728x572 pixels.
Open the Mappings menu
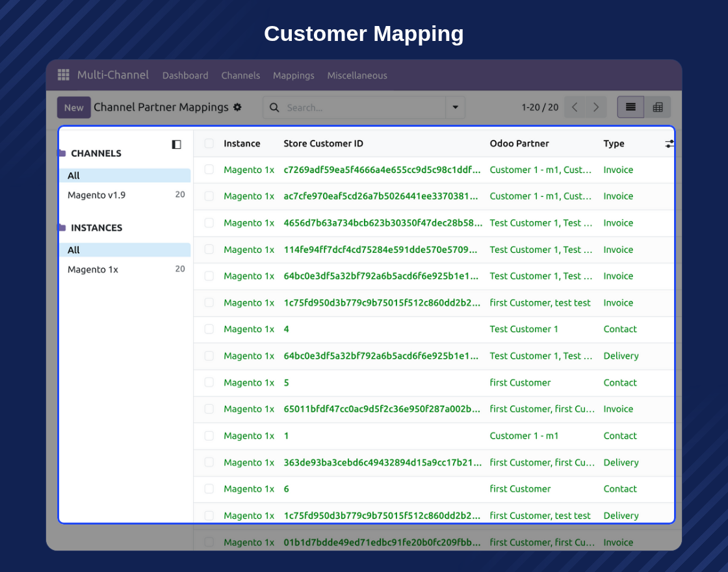(293, 75)
